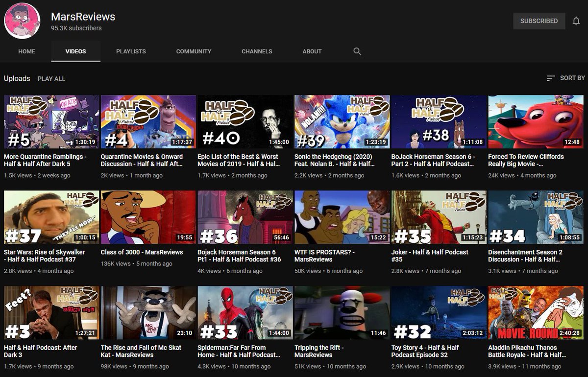Click the notification bell icon
The height and width of the screenshot is (377, 588).
(576, 21)
